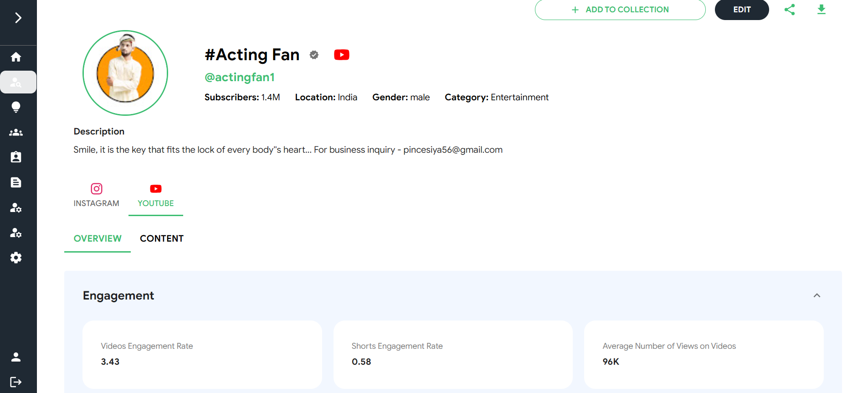Click the @actingfan1 handle link
The image size is (868, 393).
(x=240, y=78)
